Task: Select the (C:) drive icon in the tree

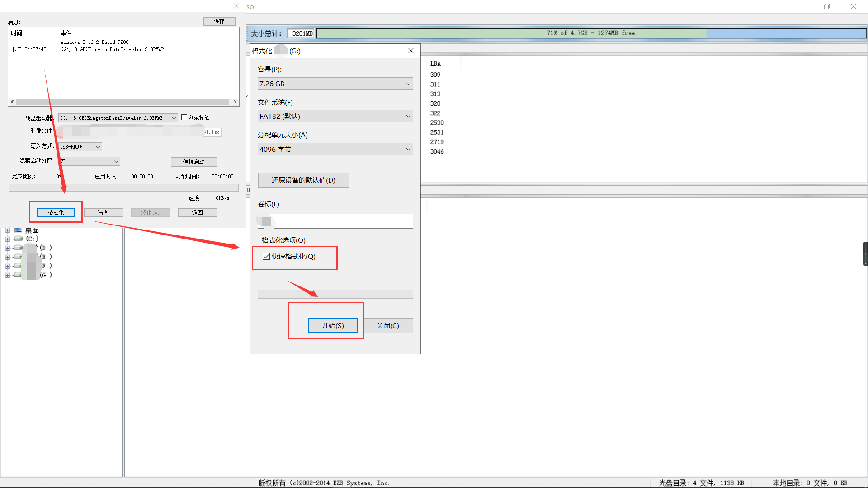Action: (17, 239)
